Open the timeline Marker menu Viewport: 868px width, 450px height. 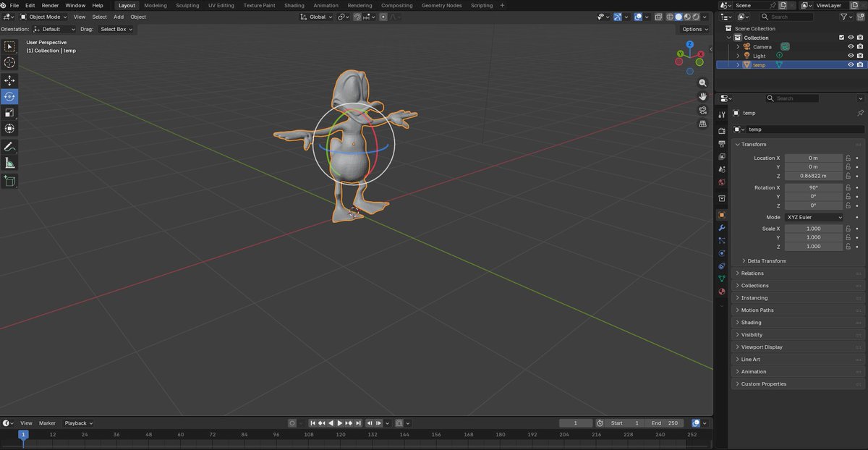pos(47,423)
